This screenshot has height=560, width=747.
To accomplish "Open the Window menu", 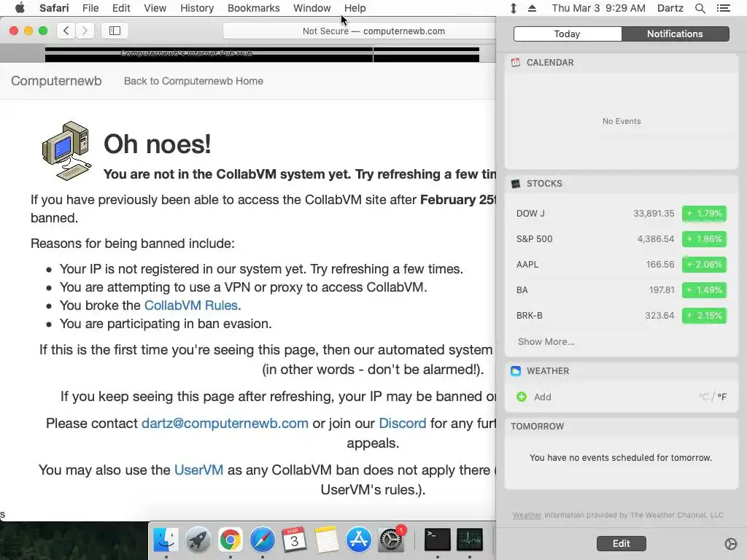I will coord(311,8).
